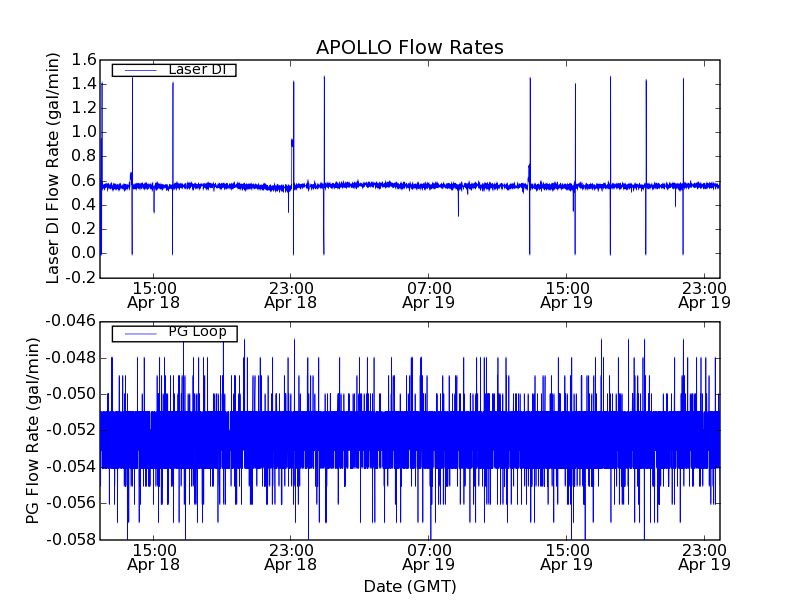Click the -0.052 y-axis tick label
Screen dimensions: 800x600
(70, 430)
